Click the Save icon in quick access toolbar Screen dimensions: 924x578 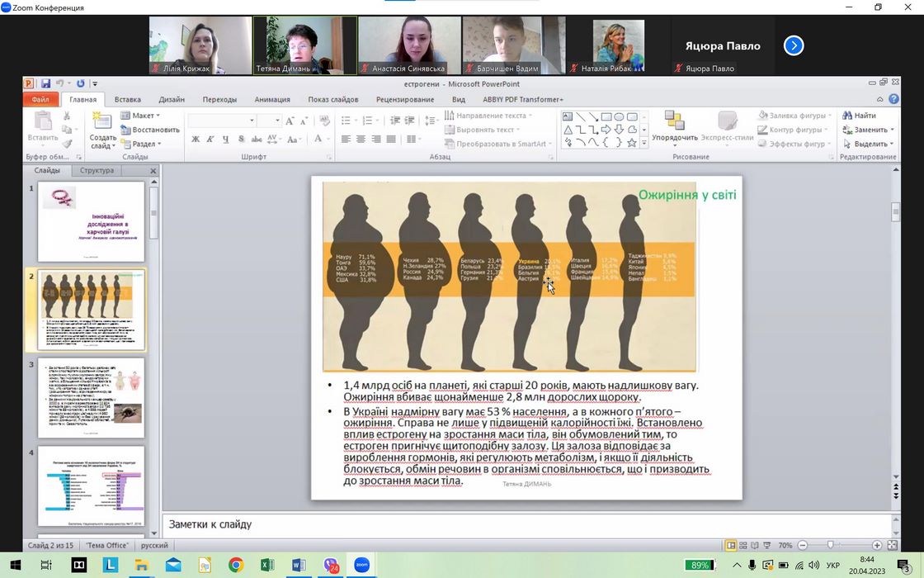click(x=45, y=83)
